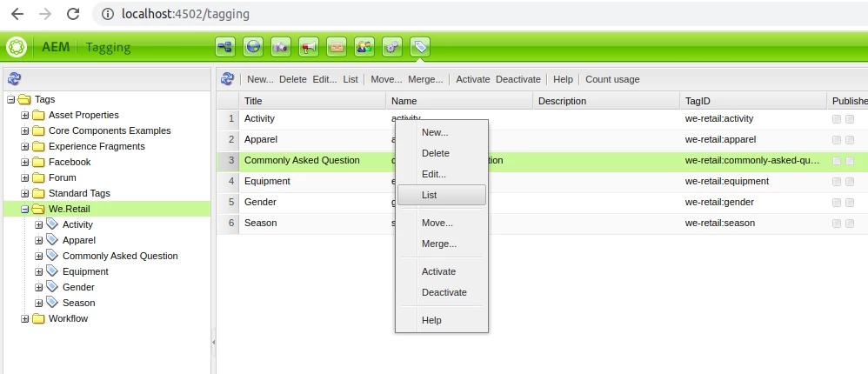This screenshot has width=868, height=374.
Task: Click the browser back arrow
Action: point(17,14)
